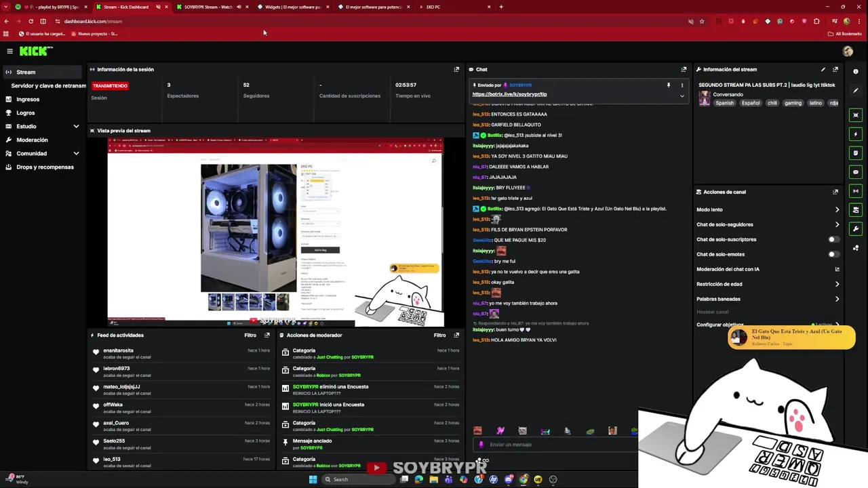Open Discord from the taskbar
The image size is (868, 488).
(509, 479)
